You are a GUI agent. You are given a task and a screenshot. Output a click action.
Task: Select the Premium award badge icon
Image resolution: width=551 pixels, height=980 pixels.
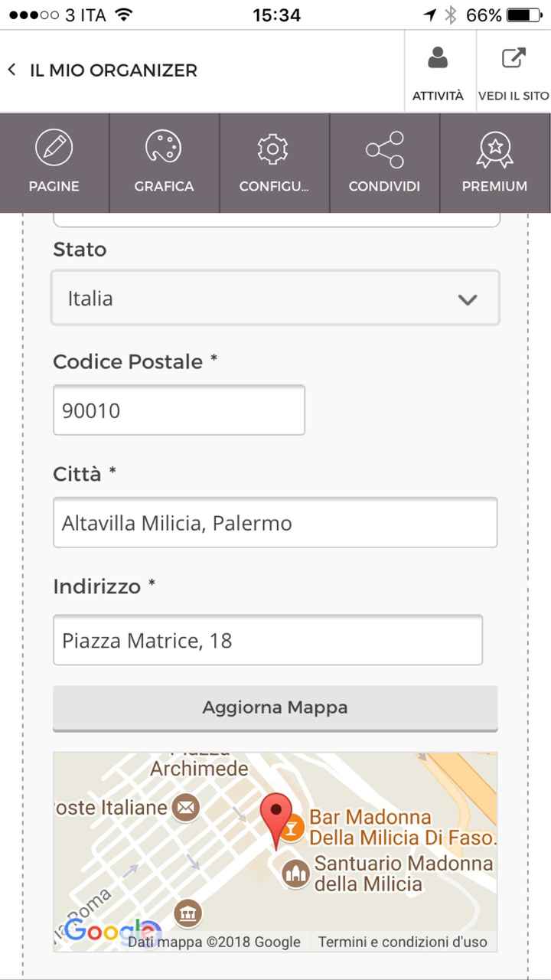coord(494,148)
